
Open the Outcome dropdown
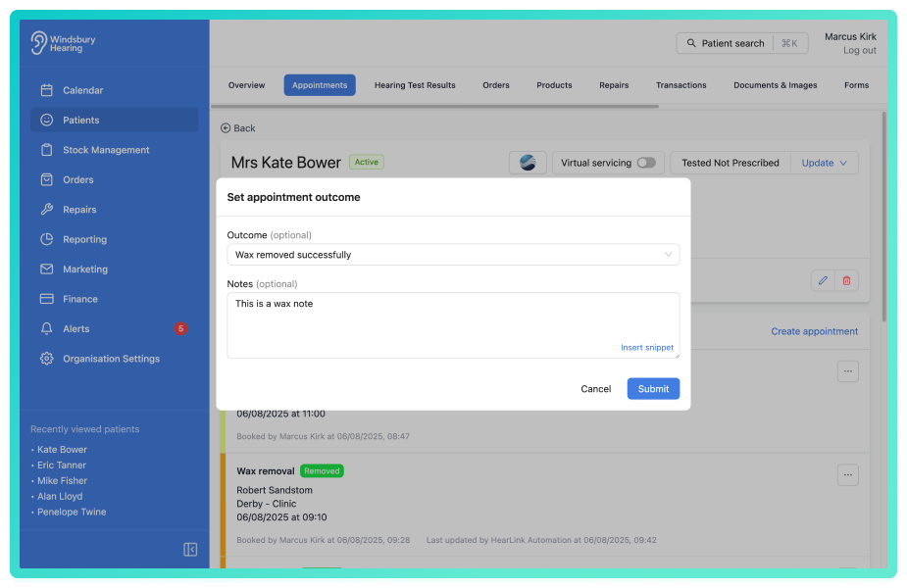pos(453,255)
